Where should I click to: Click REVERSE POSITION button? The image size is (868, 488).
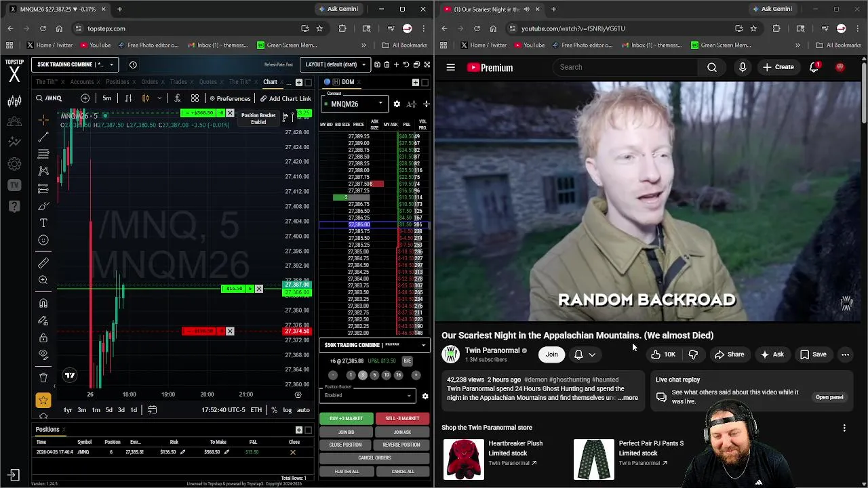tap(401, 445)
